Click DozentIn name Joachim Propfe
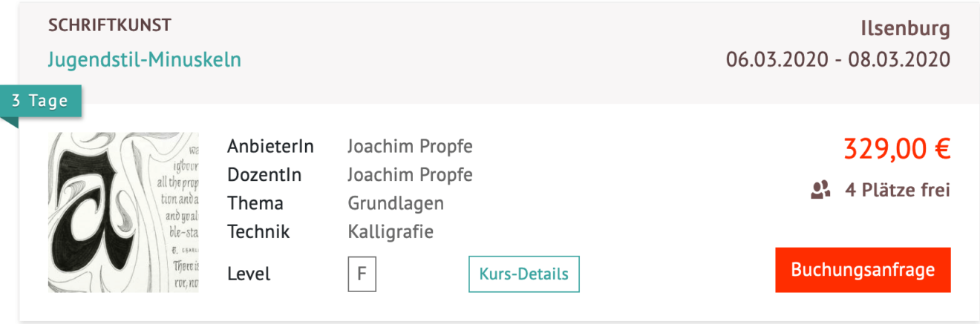Screen dimensions: 980x324 click(x=410, y=175)
